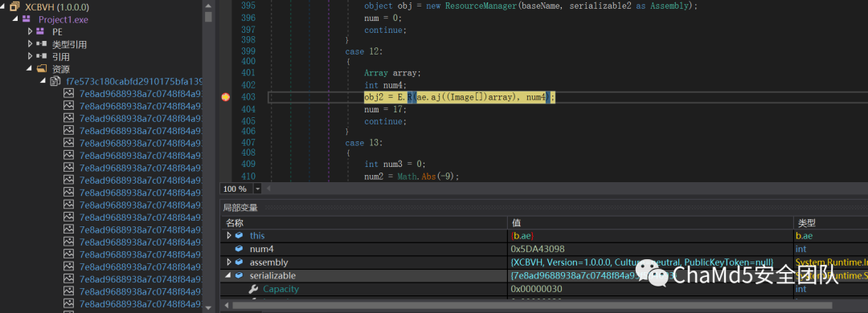This screenshot has height=313, width=868.
Task: Click the locals panel horizontal scrollbar thumb
Action: [x=532, y=305]
